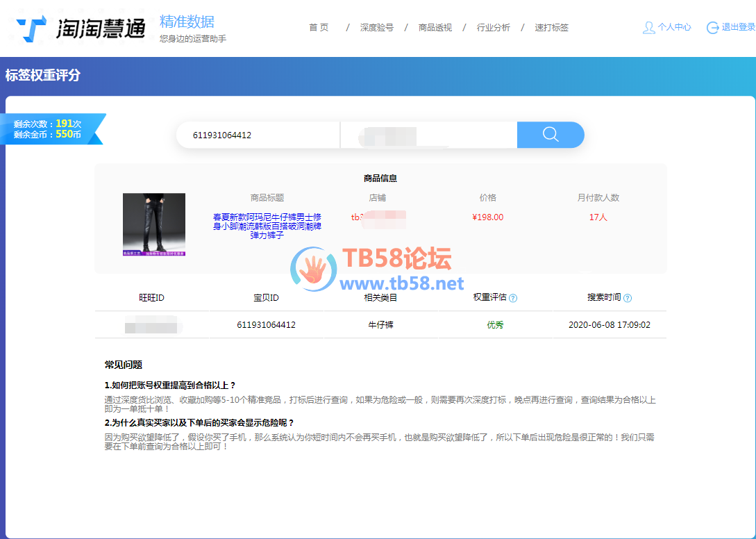Go to the 首页 nav item

[x=319, y=28]
